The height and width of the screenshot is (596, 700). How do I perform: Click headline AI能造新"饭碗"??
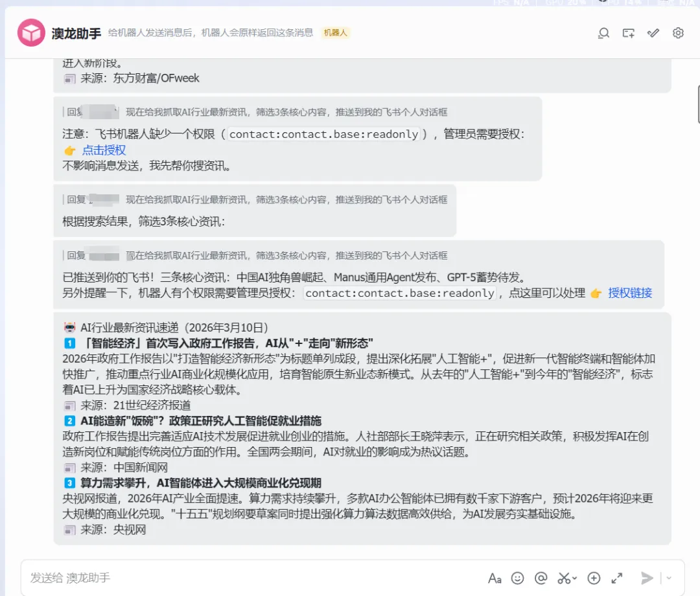point(201,421)
